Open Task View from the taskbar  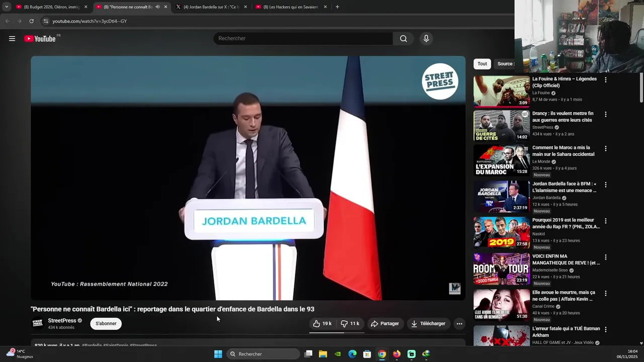coord(308,354)
